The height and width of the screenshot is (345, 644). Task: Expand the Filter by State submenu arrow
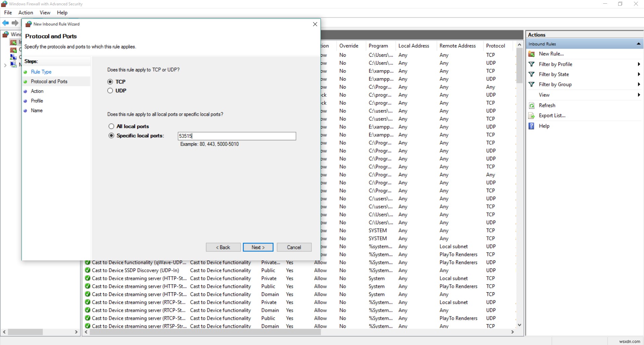[x=639, y=74]
